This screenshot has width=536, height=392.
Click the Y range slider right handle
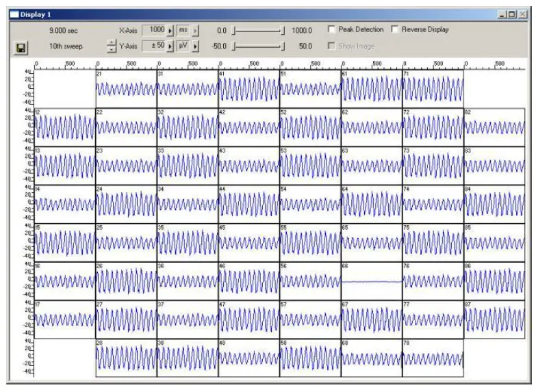point(282,46)
